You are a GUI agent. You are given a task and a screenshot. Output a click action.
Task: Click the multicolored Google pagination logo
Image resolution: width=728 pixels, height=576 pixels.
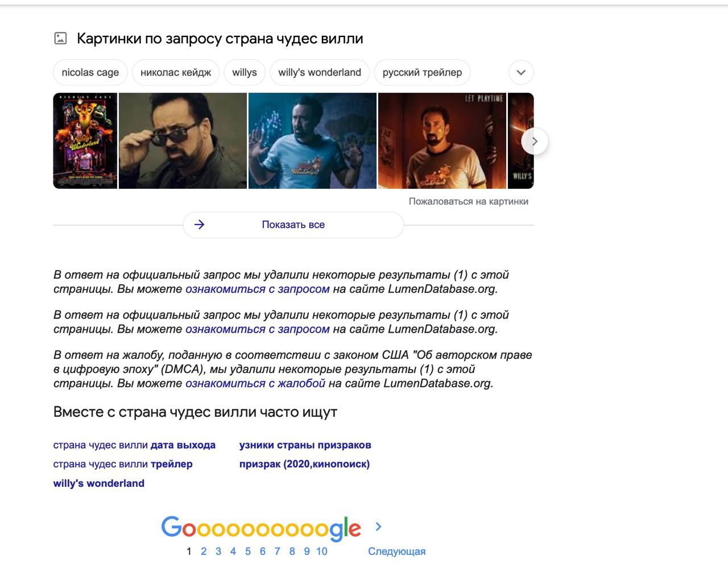tap(261, 528)
